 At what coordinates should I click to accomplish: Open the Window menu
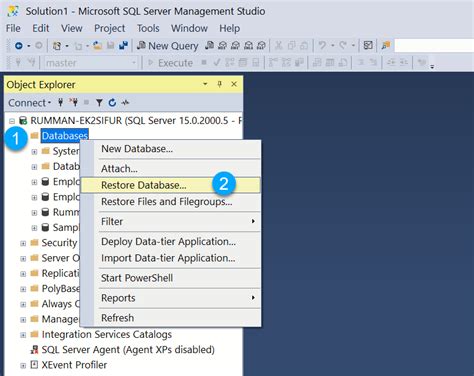click(x=189, y=28)
